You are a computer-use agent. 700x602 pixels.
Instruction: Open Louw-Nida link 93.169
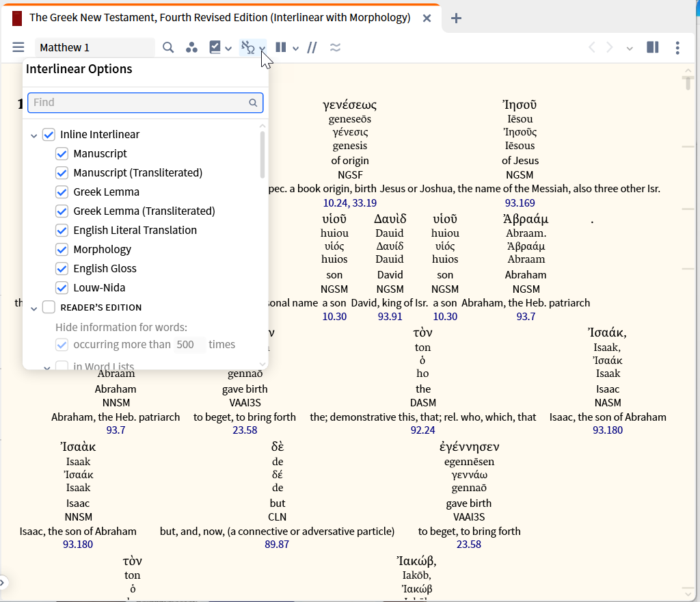pyautogui.click(x=520, y=203)
